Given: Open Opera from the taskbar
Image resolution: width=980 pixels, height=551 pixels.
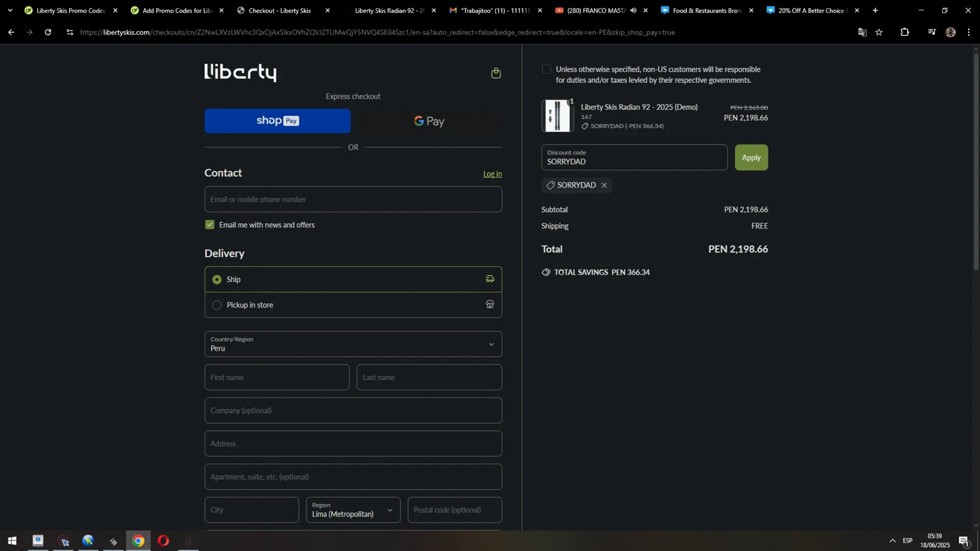Looking at the screenshot, I should [x=163, y=541].
